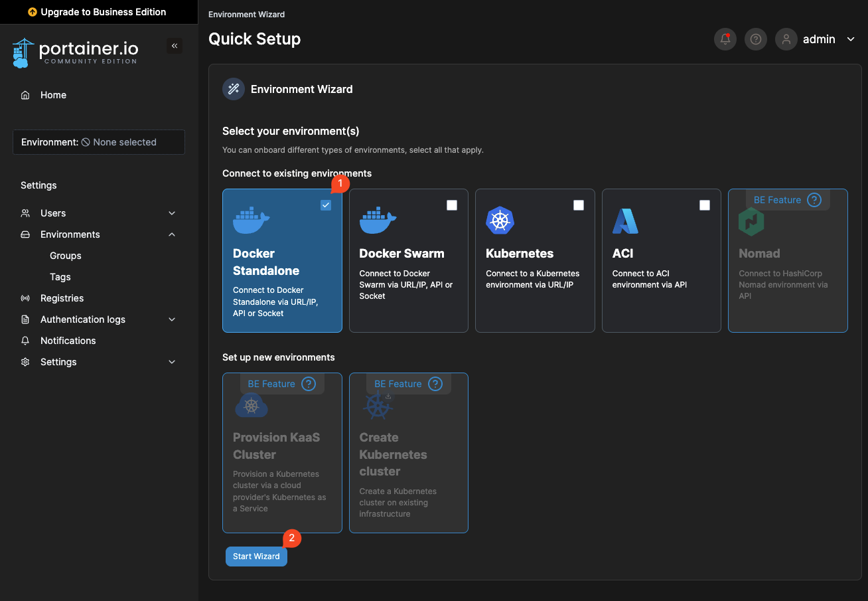
Task: Click the Portainer.io logo
Action: point(75,52)
